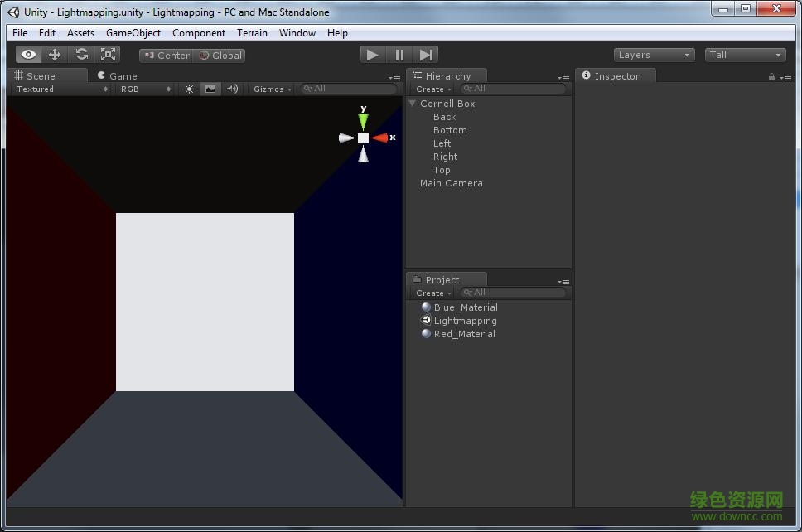Select the View/Hand tool

click(x=28, y=54)
